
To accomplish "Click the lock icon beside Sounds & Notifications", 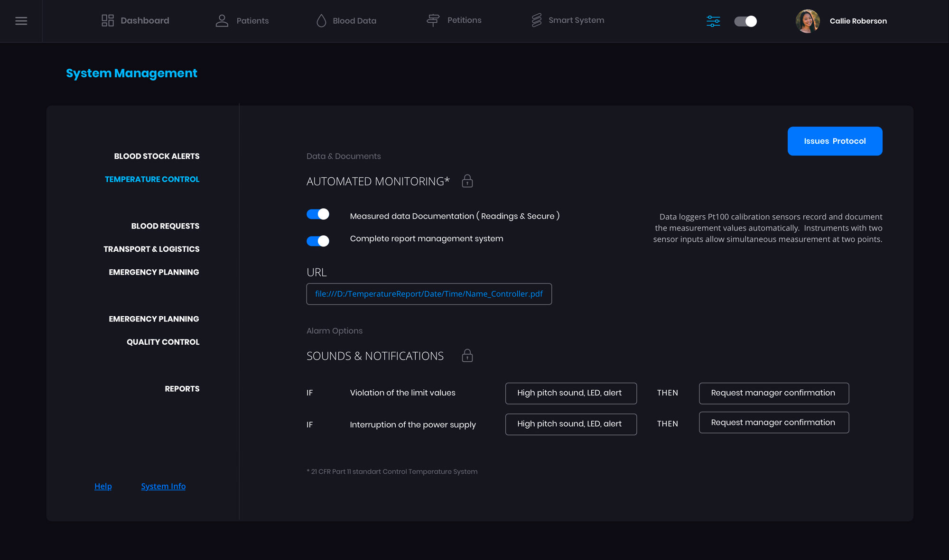I will pyautogui.click(x=467, y=355).
